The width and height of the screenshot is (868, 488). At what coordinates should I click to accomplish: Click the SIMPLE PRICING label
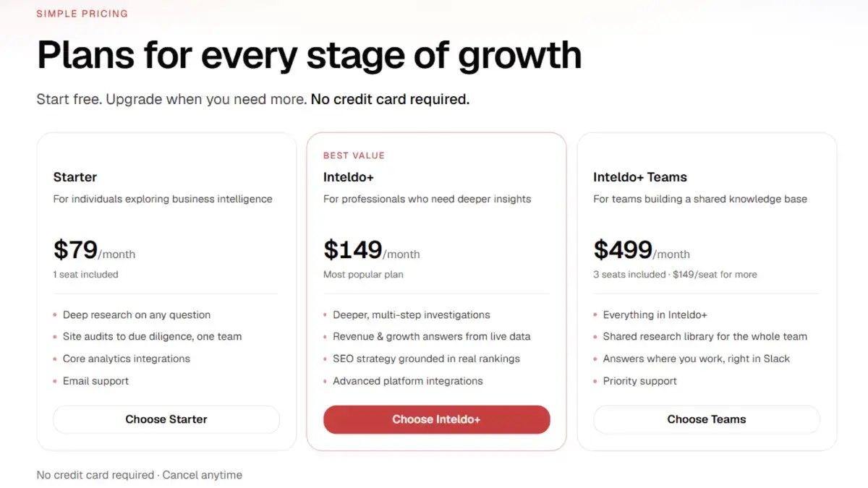coord(82,14)
